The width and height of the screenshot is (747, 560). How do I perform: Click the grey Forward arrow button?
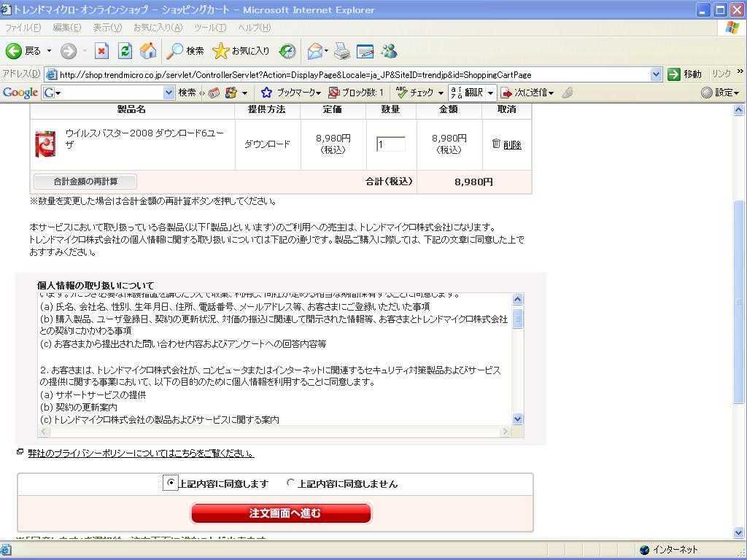[69, 51]
